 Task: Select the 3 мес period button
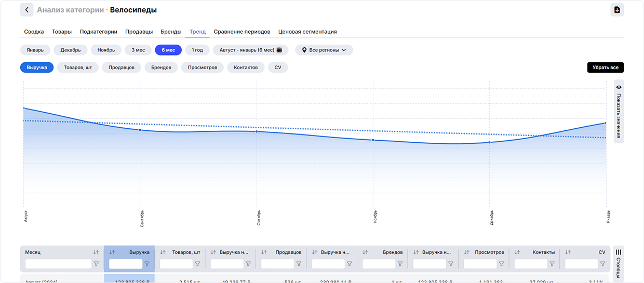click(138, 50)
